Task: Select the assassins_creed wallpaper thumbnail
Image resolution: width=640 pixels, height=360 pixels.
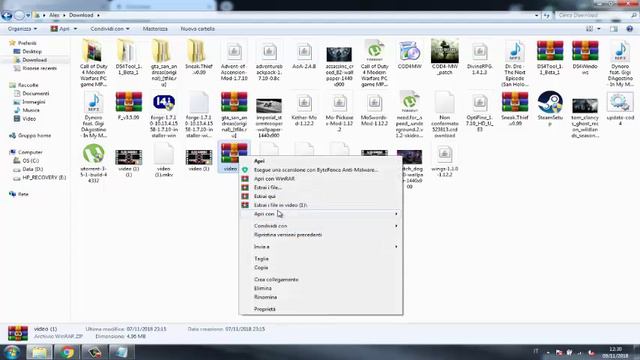Action: [339, 53]
